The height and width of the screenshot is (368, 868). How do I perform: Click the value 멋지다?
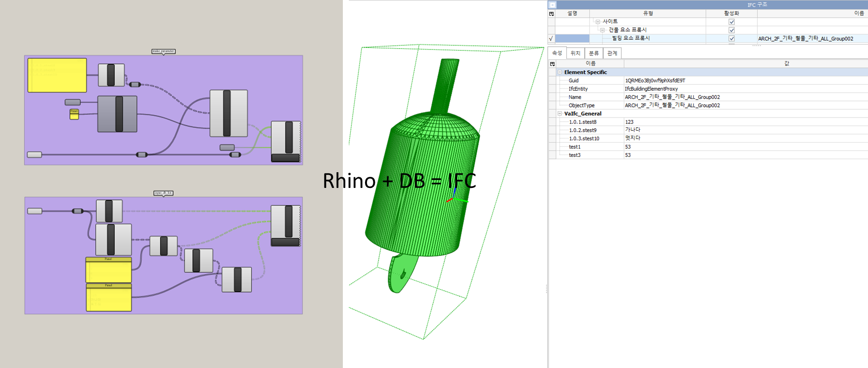[632, 139]
